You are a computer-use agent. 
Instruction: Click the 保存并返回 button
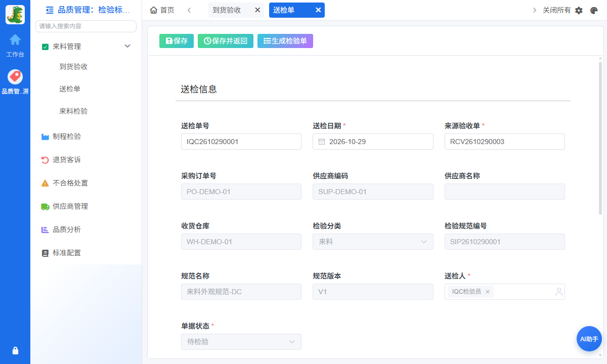point(226,41)
